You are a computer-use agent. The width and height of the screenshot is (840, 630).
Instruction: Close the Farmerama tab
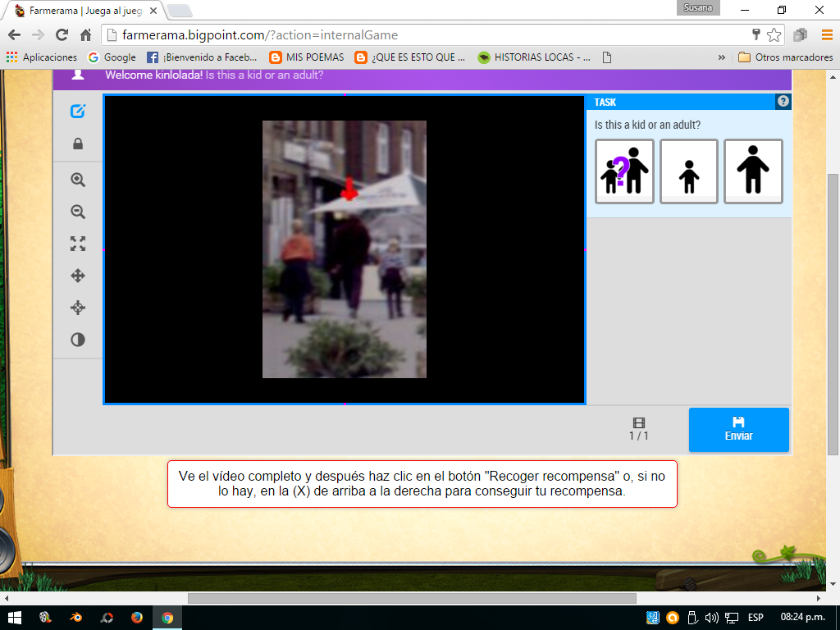point(153,11)
